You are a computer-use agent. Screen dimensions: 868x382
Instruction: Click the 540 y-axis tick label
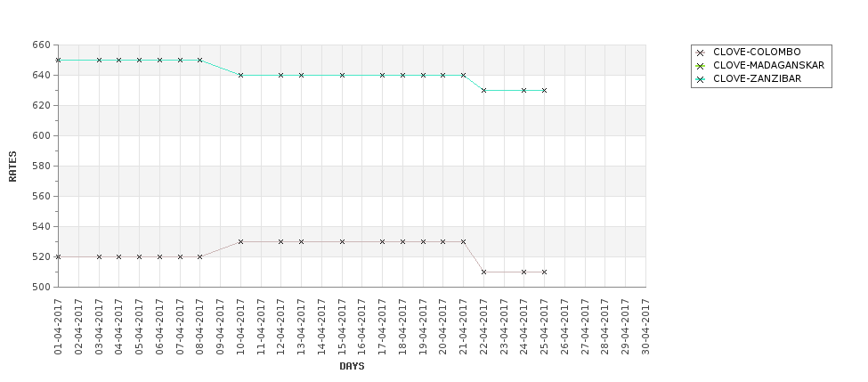tap(42, 226)
